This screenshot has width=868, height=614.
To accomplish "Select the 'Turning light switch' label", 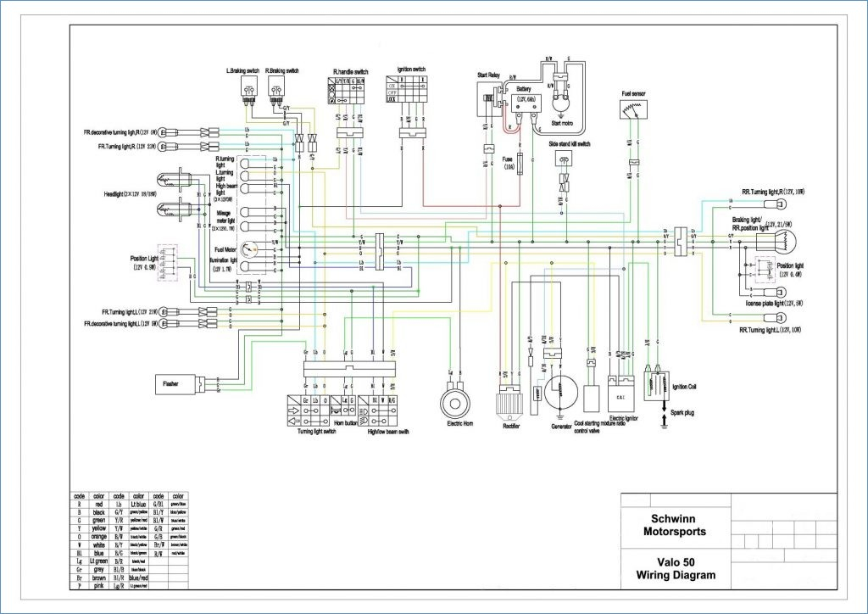I will coord(317,432).
